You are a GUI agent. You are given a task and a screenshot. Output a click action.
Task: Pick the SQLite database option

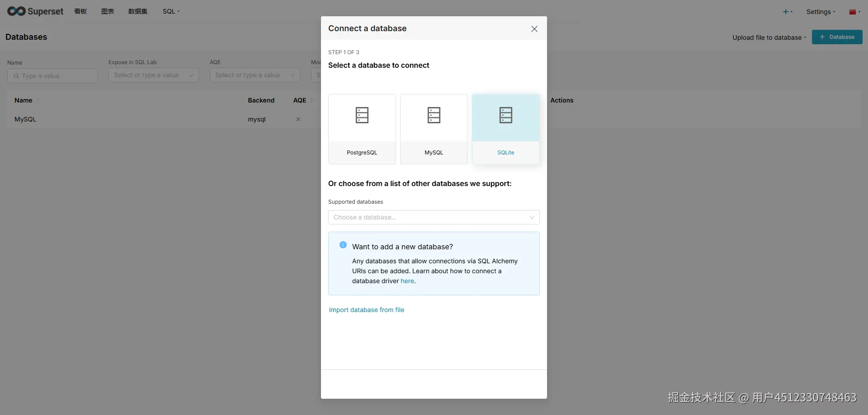pyautogui.click(x=505, y=129)
